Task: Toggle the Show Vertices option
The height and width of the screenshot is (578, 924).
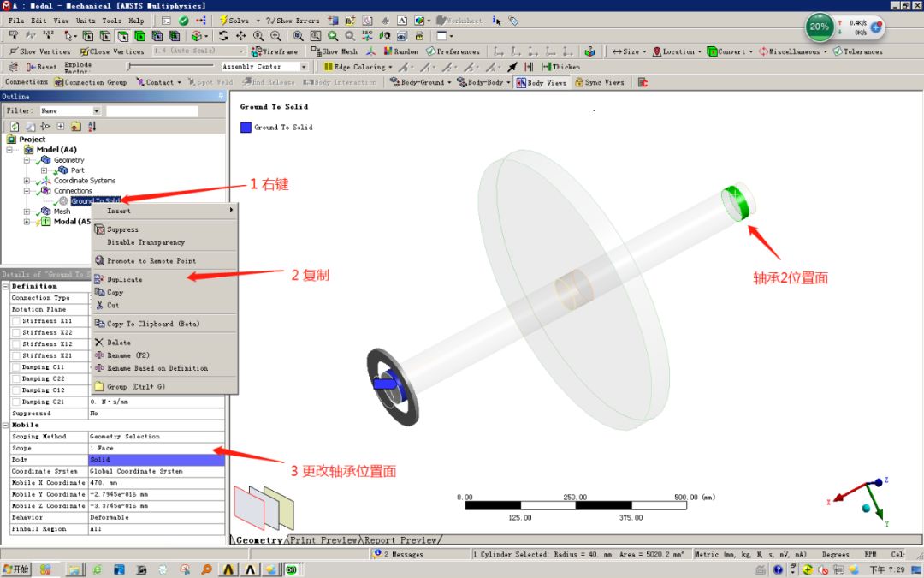Action: [x=34, y=51]
